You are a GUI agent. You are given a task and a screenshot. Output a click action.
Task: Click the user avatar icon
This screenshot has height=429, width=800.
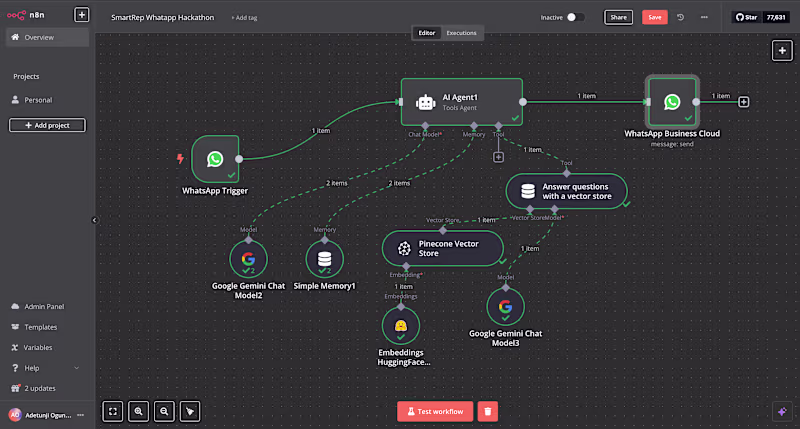[15, 415]
